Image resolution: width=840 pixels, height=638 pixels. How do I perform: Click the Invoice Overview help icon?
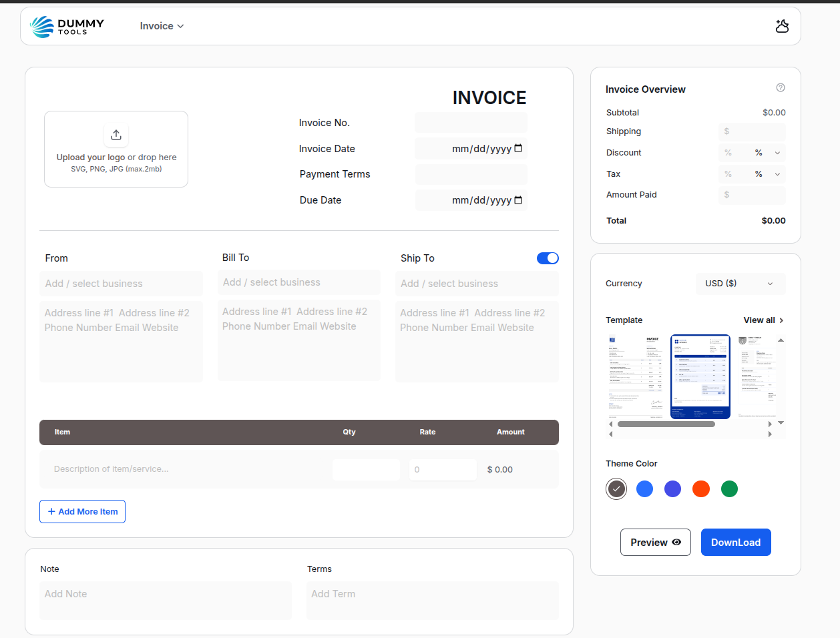pyautogui.click(x=781, y=87)
